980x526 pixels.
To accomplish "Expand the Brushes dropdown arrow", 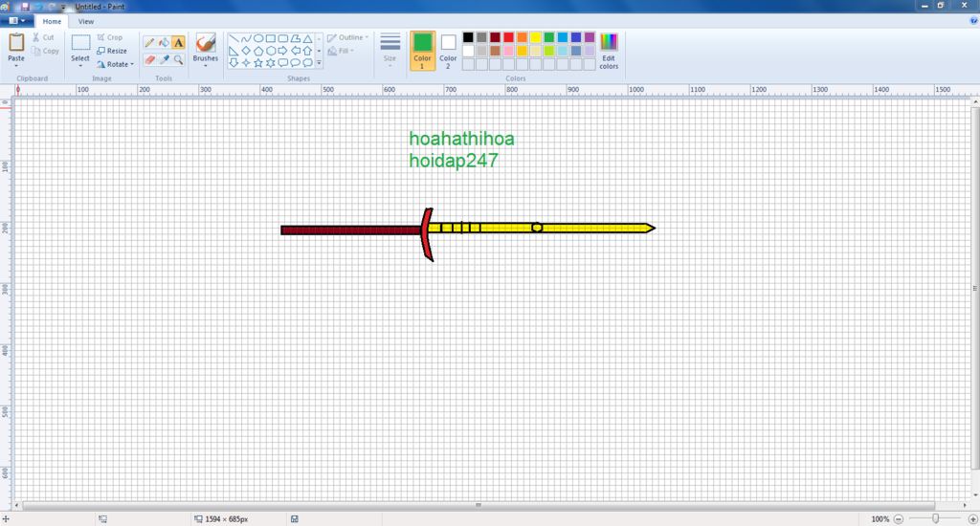I will click(x=206, y=66).
